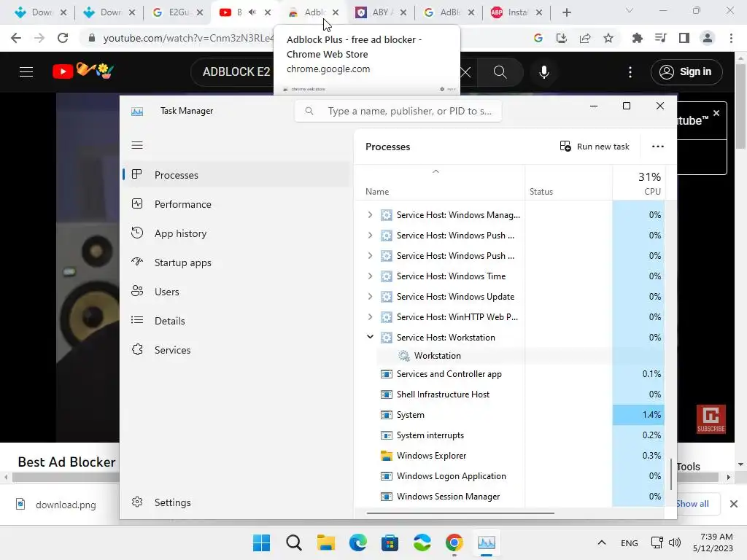Click the Performance sidebar icon
Viewport: 747px width, 560px height.
coord(137,204)
